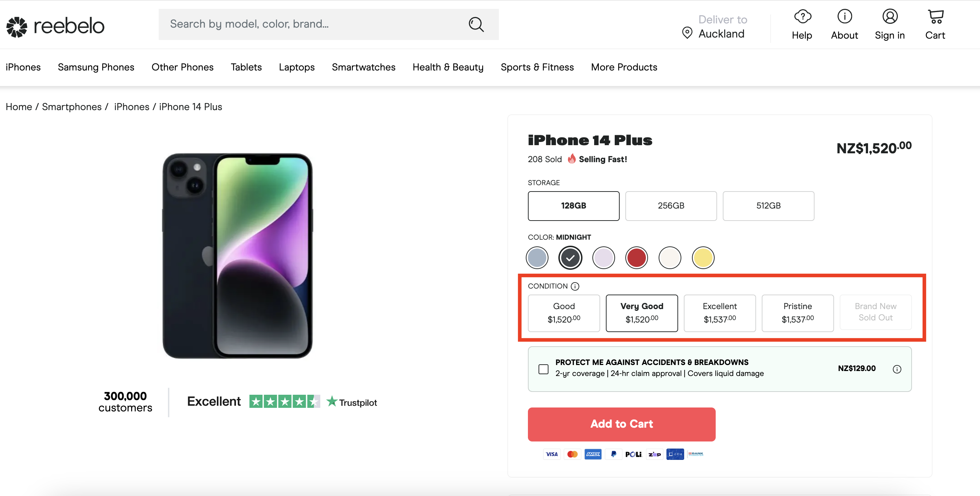
Task: Click inside the search input field
Action: pos(304,24)
